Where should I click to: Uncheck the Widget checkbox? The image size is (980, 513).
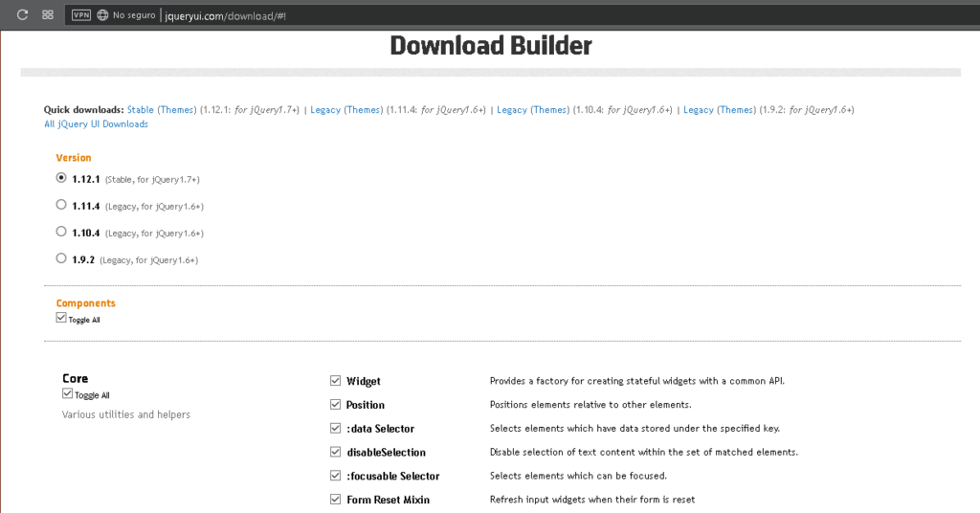(x=336, y=381)
